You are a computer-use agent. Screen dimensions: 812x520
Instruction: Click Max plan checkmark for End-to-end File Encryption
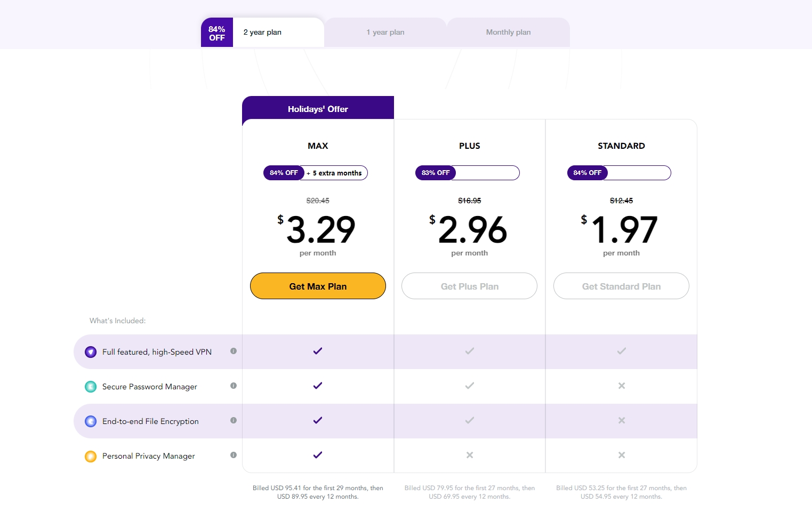(318, 420)
